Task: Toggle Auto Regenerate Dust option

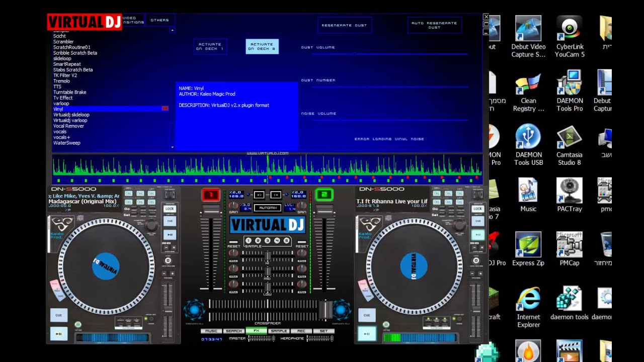Action: pos(435,25)
